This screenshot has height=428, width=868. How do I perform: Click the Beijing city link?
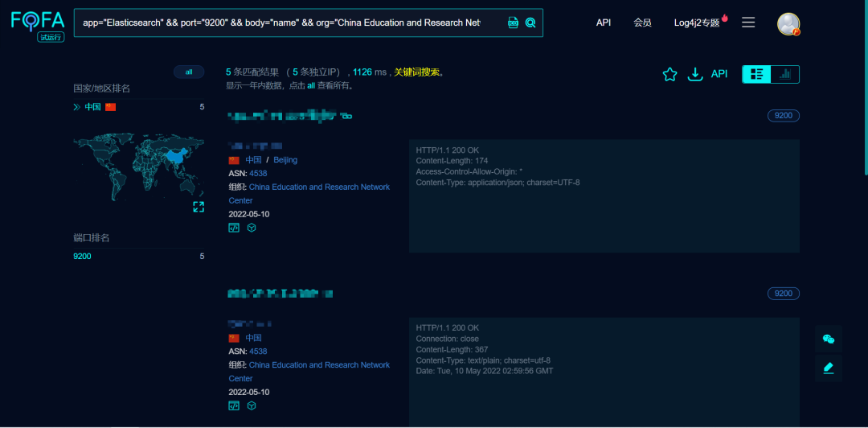click(285, 159)
